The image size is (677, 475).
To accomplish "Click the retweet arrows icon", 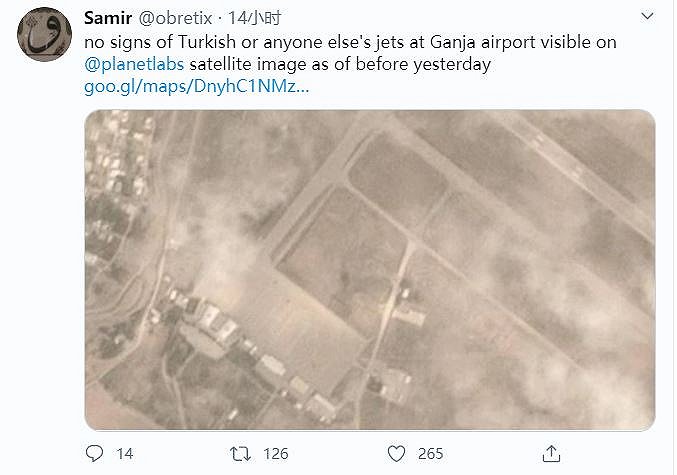I will pyautogui.click(x=240, y=454).
